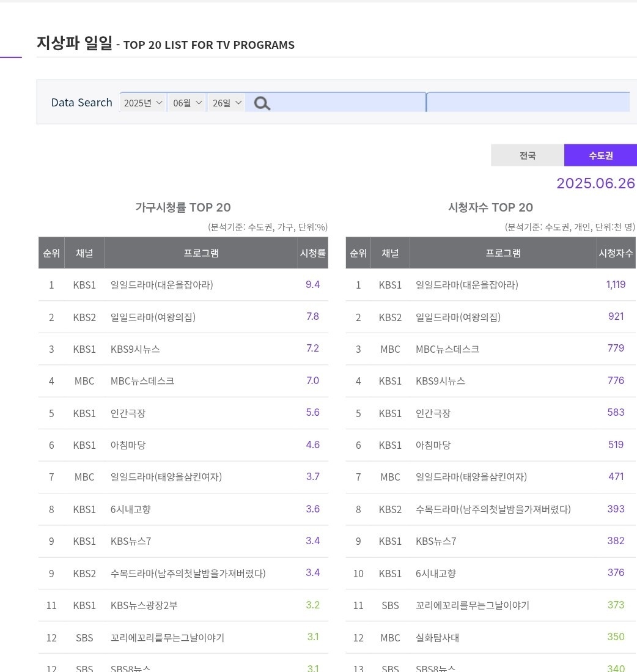Click the magnifying glass search icon

(x=262, y=103)
